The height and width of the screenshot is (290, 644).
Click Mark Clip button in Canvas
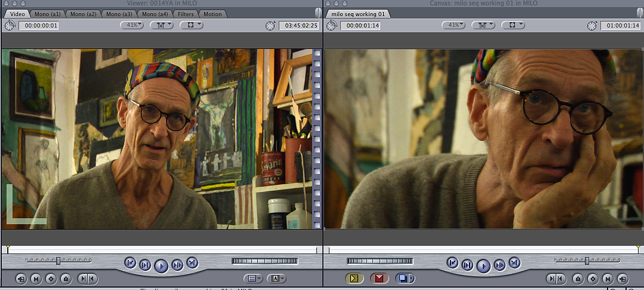click(608, 279)
